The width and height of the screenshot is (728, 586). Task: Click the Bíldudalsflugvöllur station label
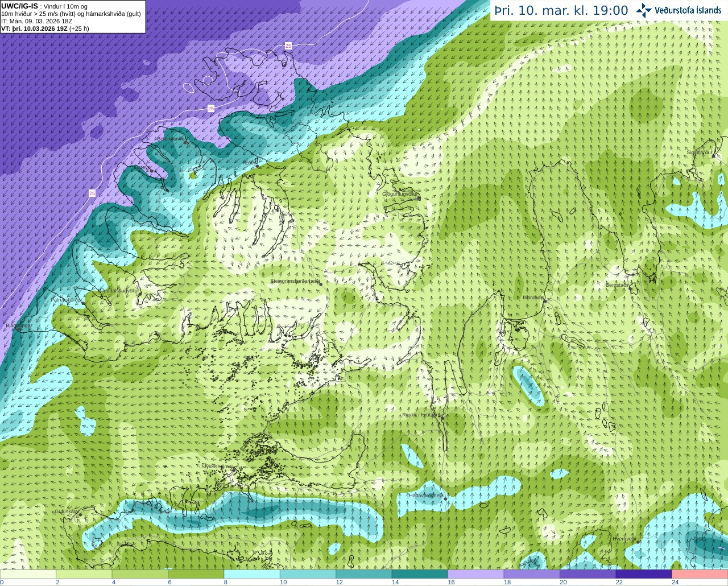pyautogui.click(x=118, y=290)
